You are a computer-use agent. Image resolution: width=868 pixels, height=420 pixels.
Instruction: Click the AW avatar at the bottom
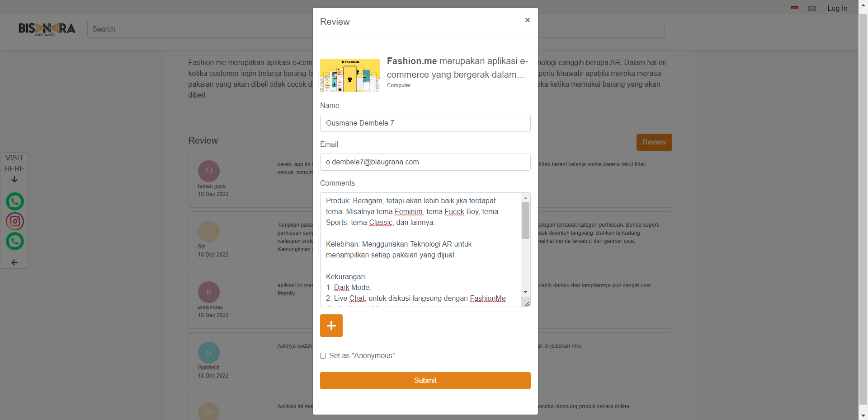(x=209, y=411)
